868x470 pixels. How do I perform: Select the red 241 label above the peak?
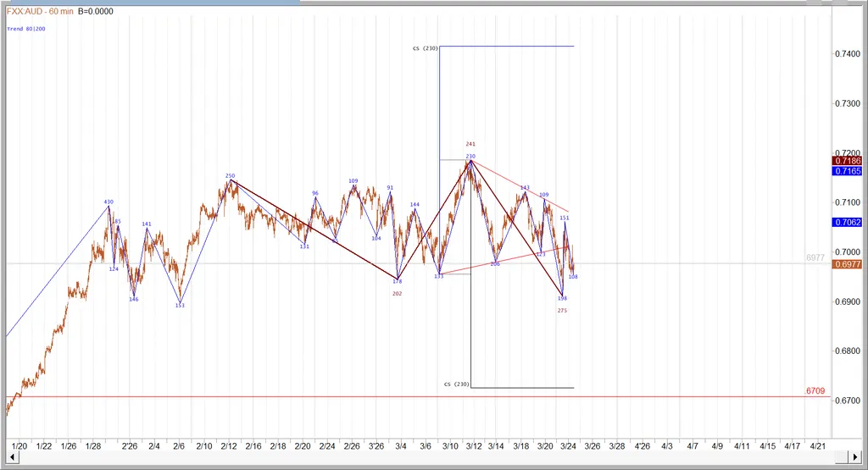(470, 144)
